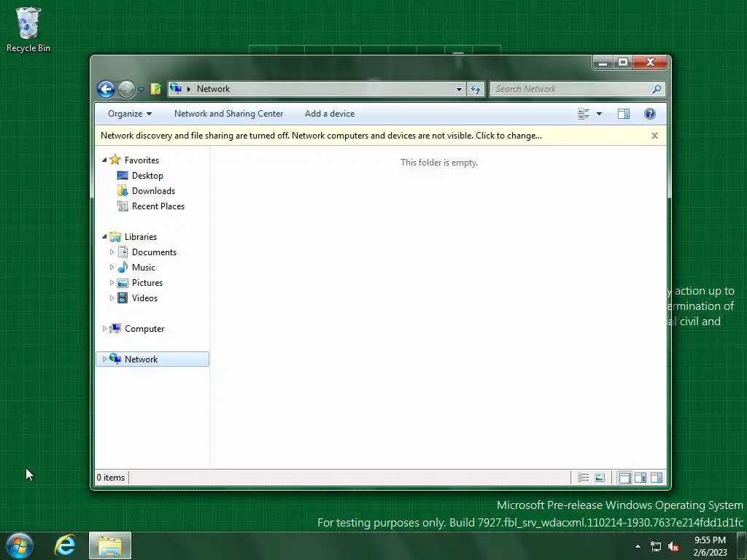Click Windows Explorer taskbar button
The height and width of the screenshot is (560, 747).
(x=110, y=545)
